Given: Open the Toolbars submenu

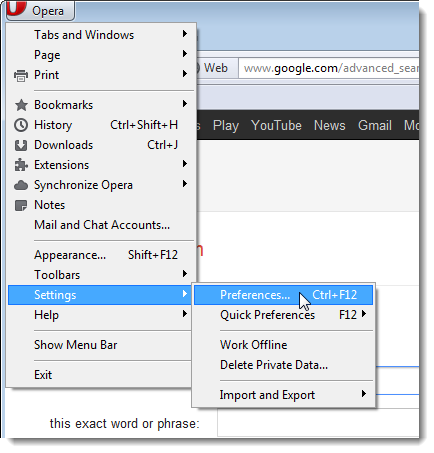Looking at the screenshot, I should point(102,275).
